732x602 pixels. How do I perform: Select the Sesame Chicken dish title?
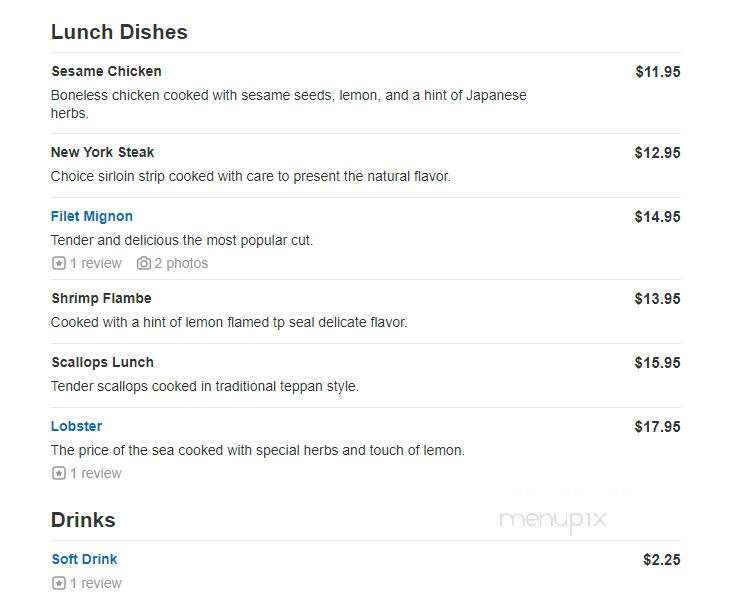point(106,71)
